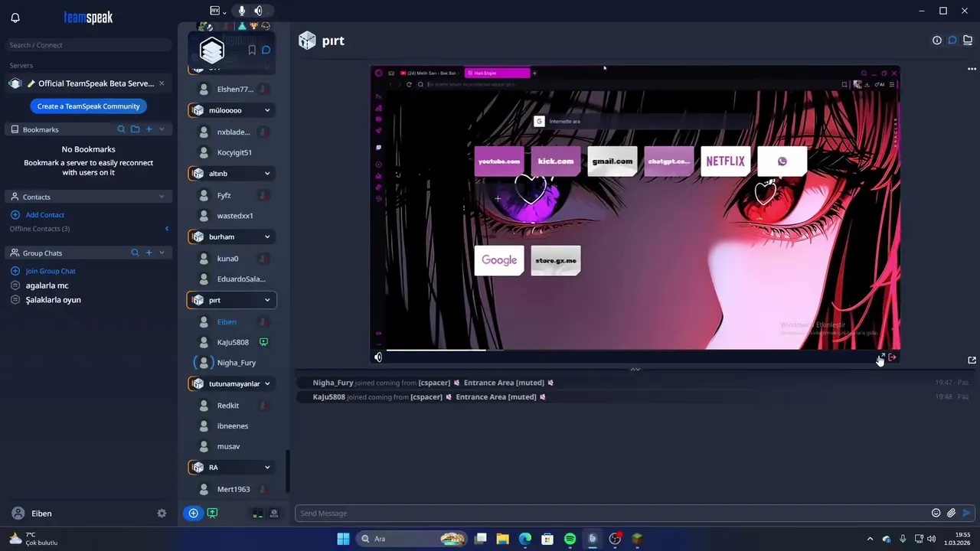Open the Şalaklarla oyun group chat
The width and height of the screenshot is (980, 551).
point(53,300)
